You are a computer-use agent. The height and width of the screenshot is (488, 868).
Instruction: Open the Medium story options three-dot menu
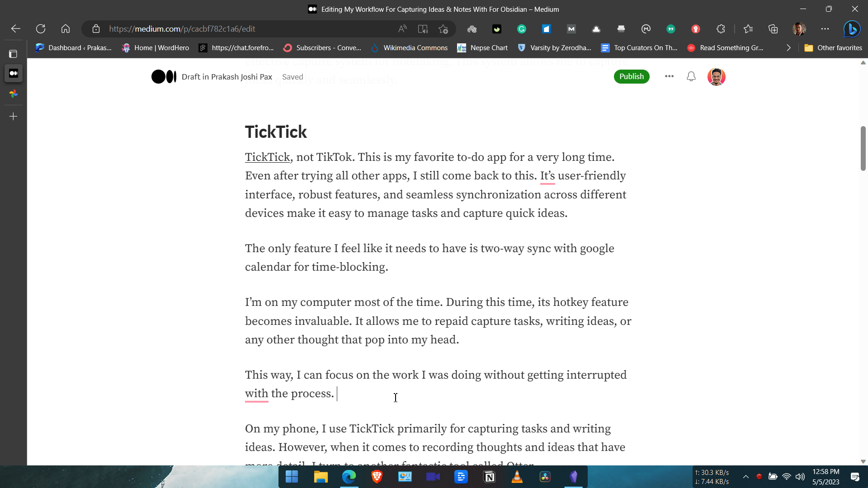[x=669, y=76]
